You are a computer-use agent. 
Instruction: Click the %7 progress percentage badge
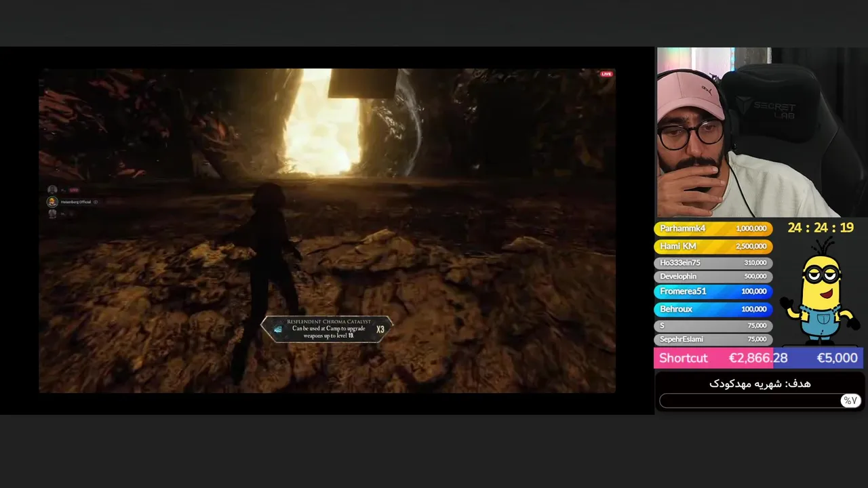850,401
